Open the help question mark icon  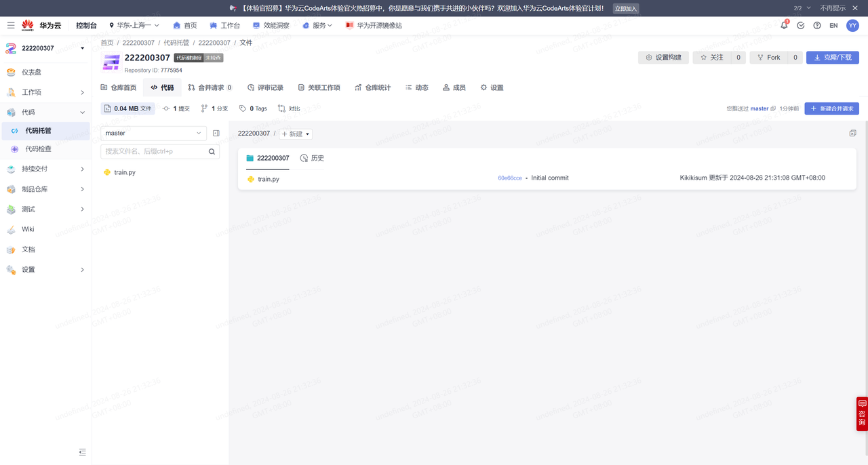[817, 25]
